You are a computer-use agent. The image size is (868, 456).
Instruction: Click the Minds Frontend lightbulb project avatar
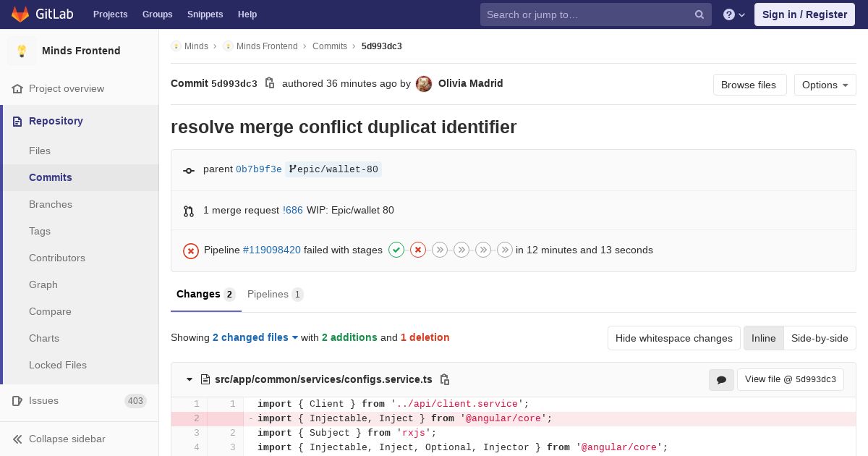click(x=22, y=51)
